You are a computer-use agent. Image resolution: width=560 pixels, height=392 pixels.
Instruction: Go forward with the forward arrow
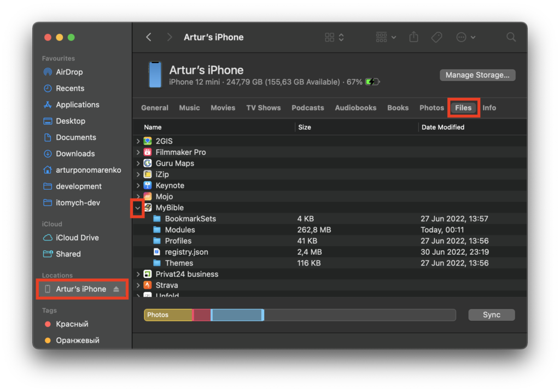point(170,37)
